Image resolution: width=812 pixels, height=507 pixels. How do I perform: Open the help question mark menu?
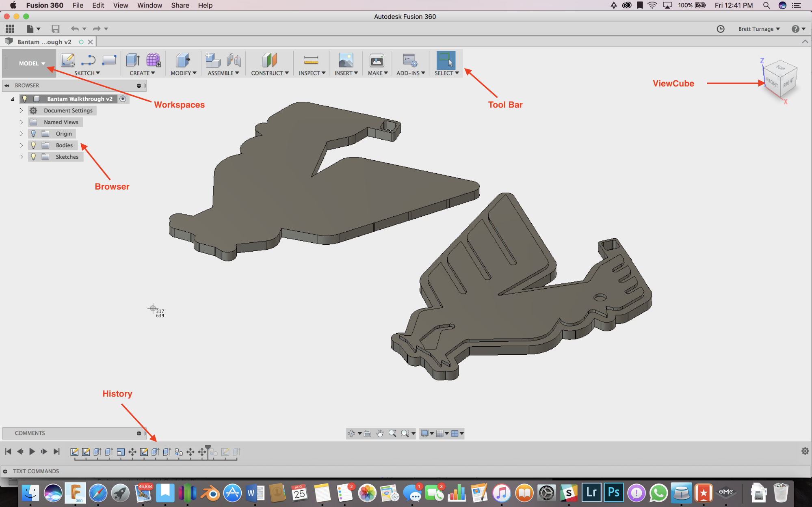coord(798,29)
